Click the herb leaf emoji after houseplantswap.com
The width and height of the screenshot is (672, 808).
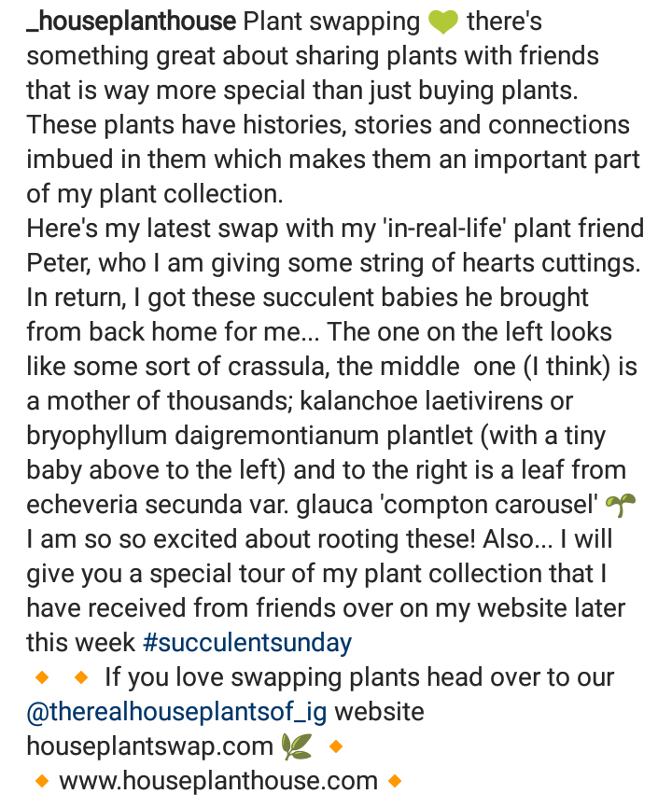click(x=296, y=746)
